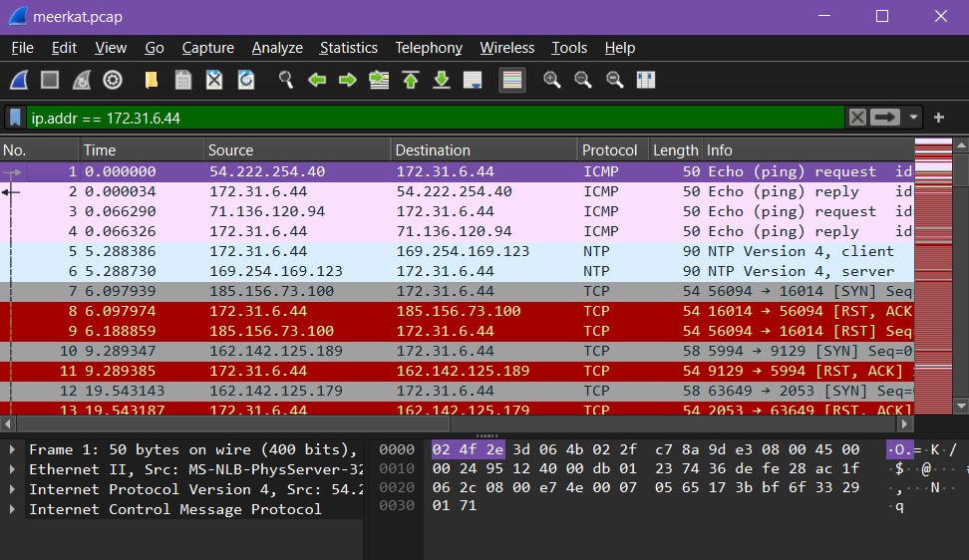Open the Wireless menu

pyautogui.click(x=506, y=48)
